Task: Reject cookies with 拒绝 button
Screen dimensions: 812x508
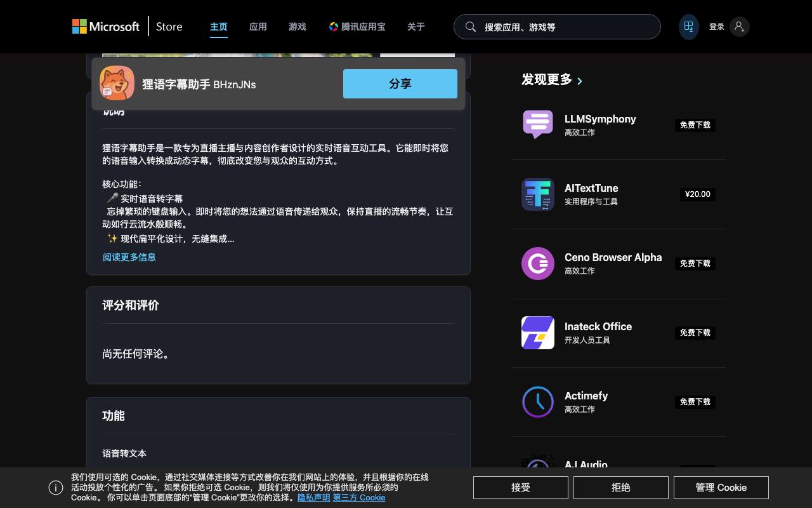Action: click(621, 488)
